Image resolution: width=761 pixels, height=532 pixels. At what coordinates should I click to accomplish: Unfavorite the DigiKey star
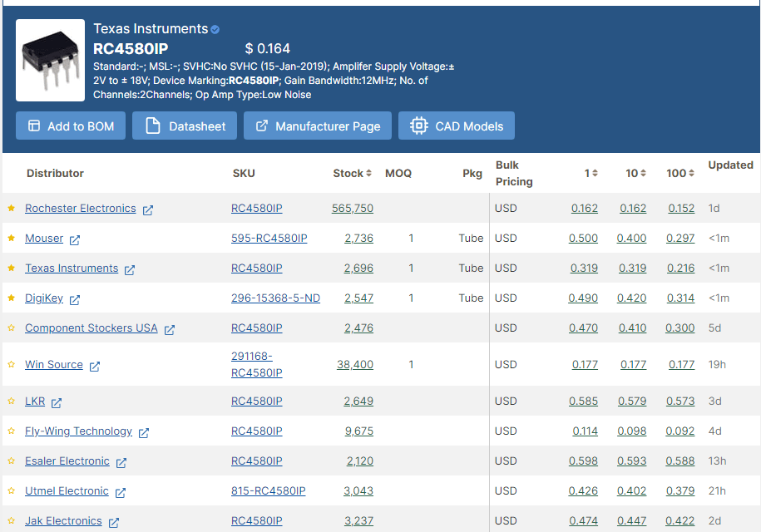point(11,298)
